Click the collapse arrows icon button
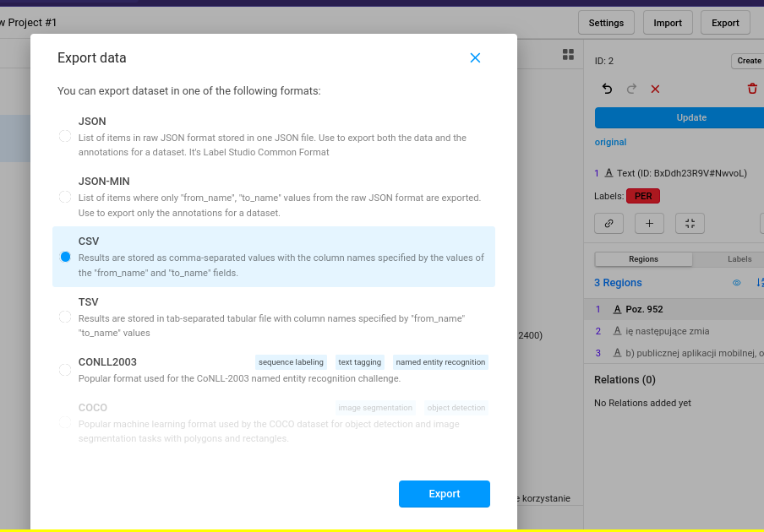 [690, 224]
